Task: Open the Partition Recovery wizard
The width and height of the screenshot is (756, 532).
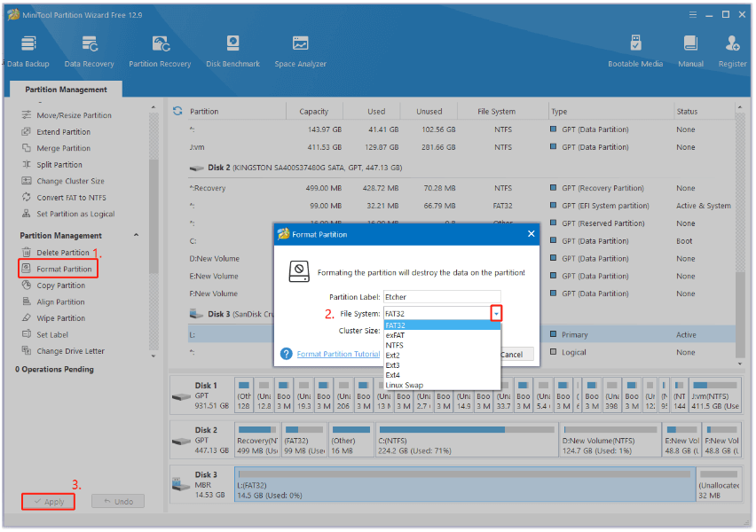Action: tap(160, 51)
